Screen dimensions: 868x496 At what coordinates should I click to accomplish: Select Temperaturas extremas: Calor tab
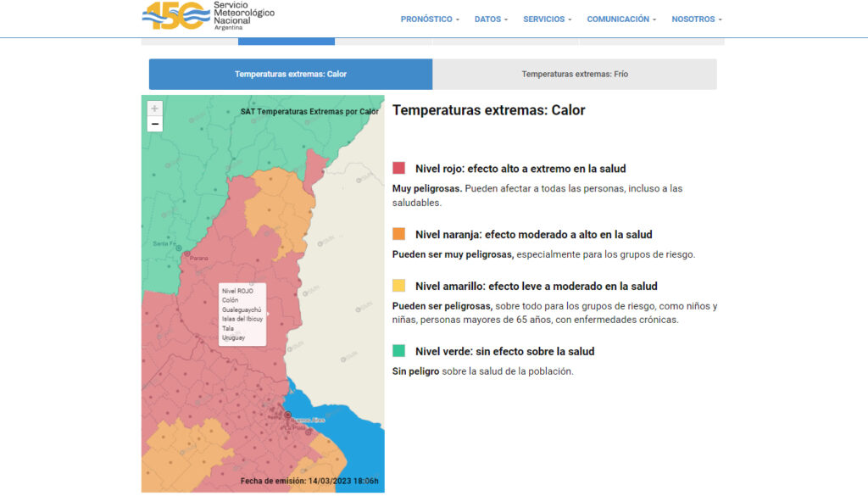tap(291, 74)
